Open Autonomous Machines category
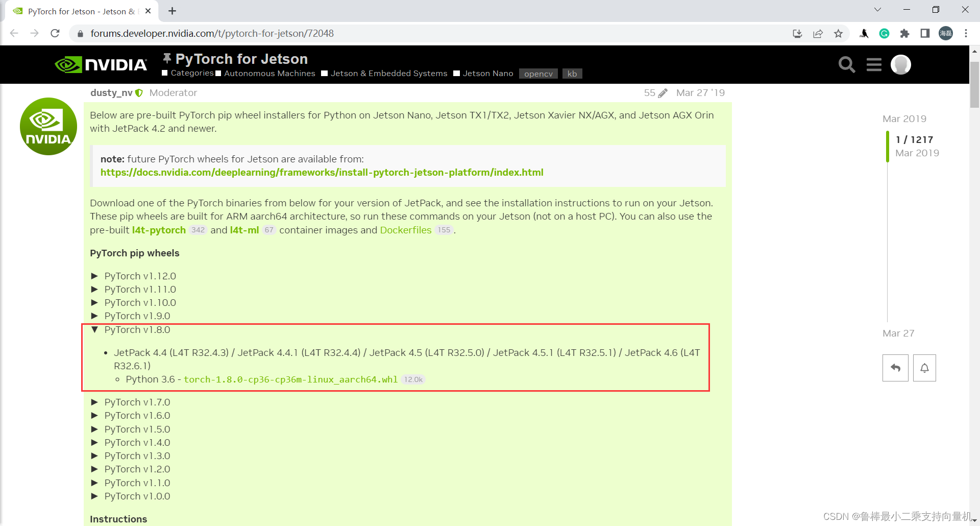Screen dimensions: 980x526 265,74
